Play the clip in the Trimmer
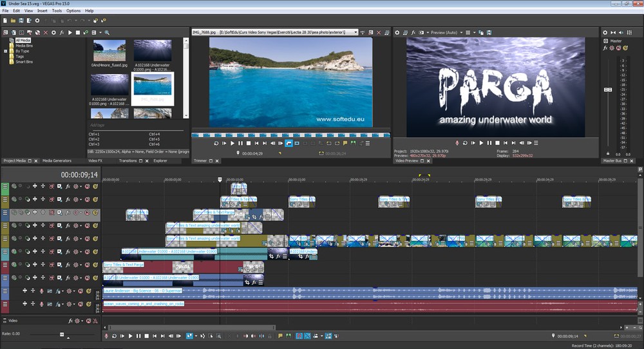644x349 pixels. [x=232, y=144]
